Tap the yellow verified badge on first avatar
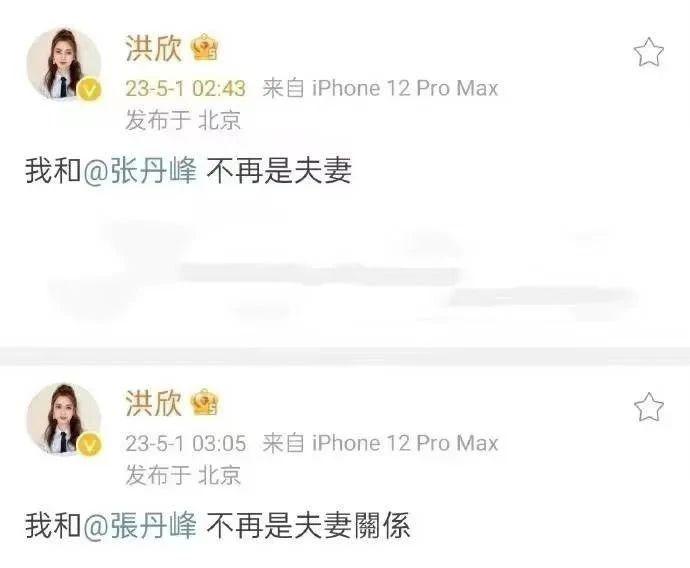Viewport: 690px width, 568px height. 89,90
